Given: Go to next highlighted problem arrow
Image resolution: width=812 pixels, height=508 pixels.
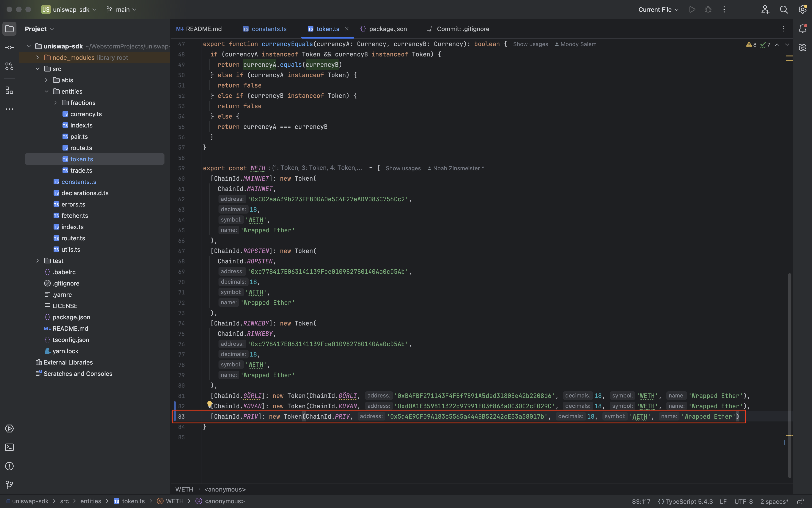Looking at the screenshot, I should pos(787,45).
